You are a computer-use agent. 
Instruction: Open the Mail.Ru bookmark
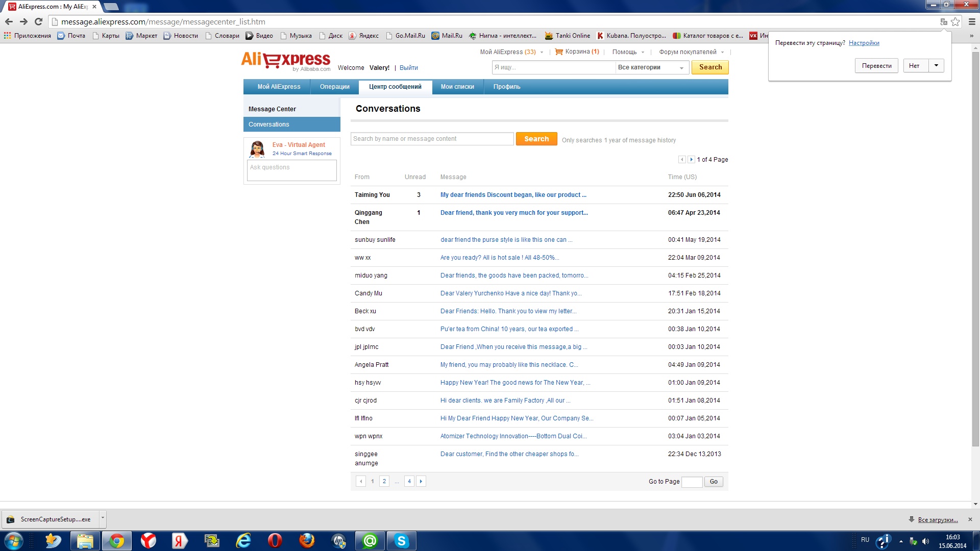click(447, 36)
